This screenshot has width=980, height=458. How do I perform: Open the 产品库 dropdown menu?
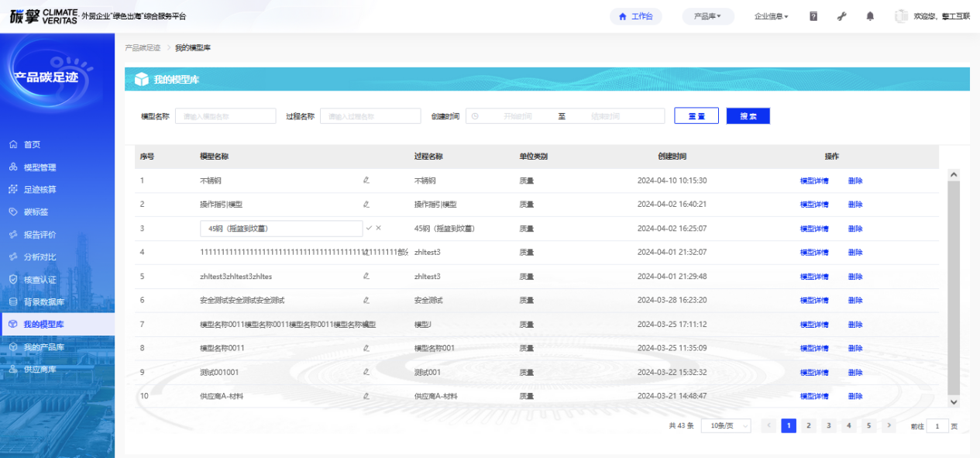tap(707, 16)
